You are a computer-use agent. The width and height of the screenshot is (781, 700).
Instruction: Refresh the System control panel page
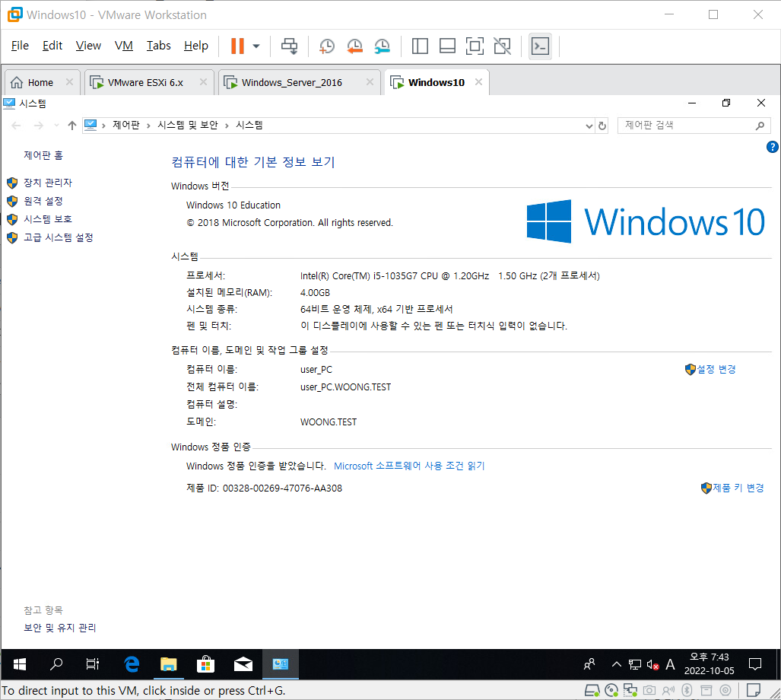[x=602, y=126]
